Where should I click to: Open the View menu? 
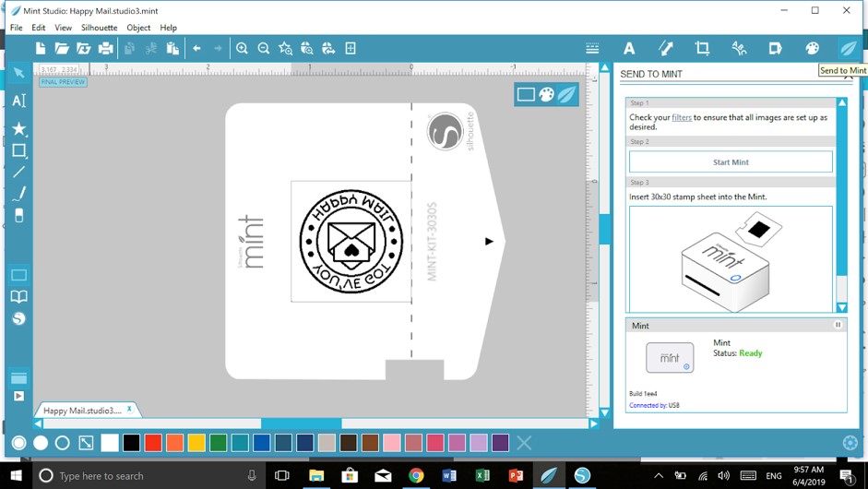coord(63,28)
